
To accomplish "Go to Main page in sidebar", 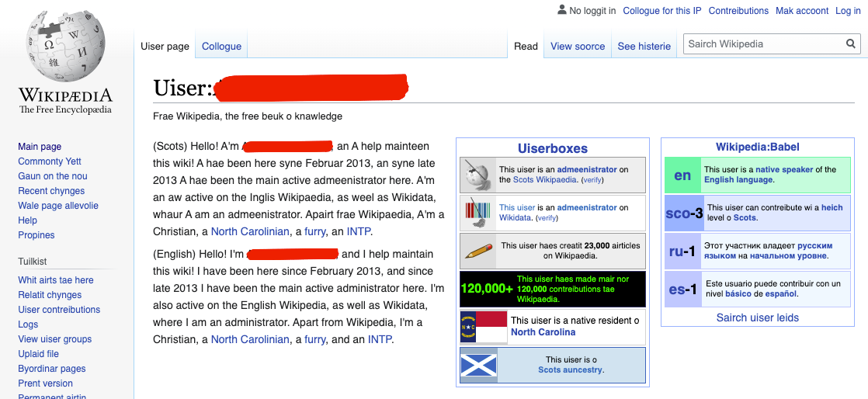I will pos(40,147).
